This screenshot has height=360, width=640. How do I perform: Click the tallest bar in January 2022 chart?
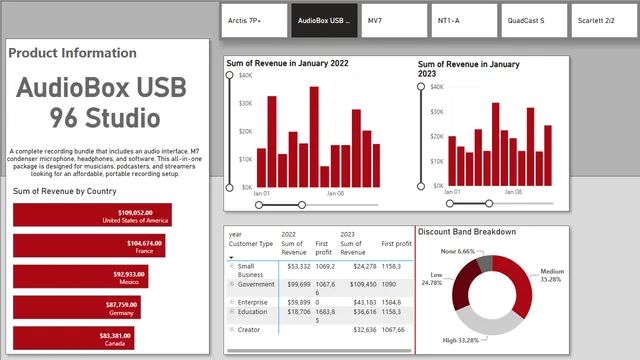coord(314,137)
